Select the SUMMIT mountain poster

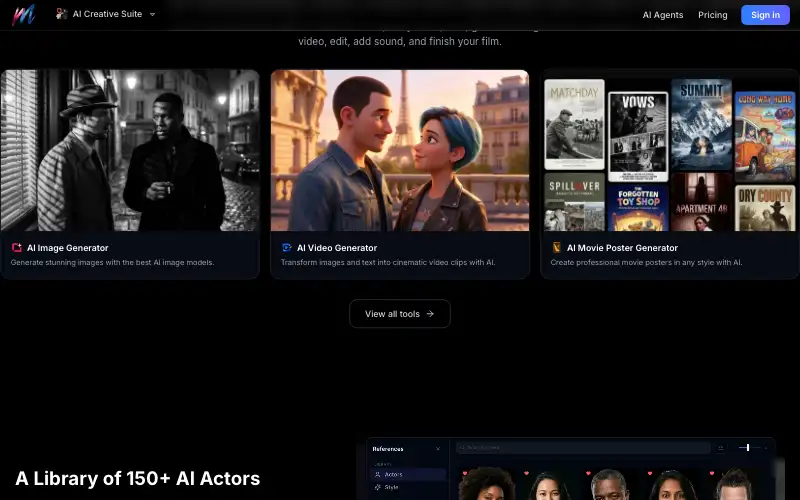[701, 124]
